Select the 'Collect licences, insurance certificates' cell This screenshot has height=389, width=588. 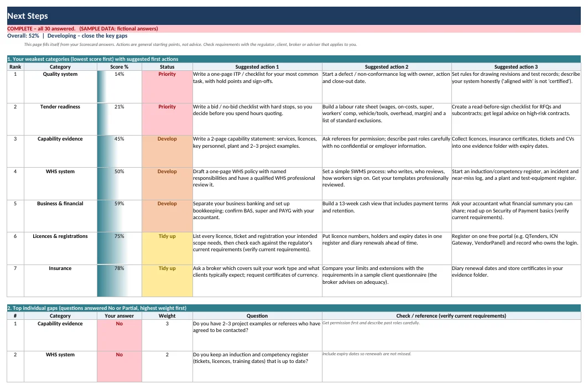click(x=516, y=151)
